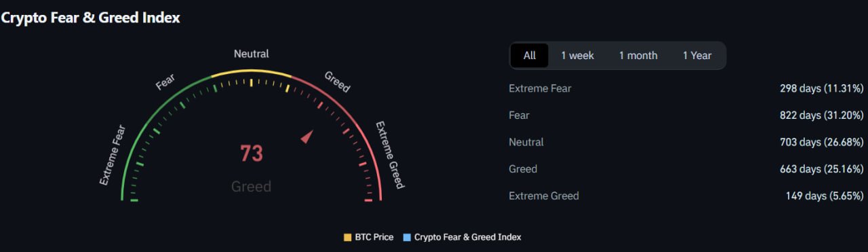Select the All time range tab

tap(530, 56)
